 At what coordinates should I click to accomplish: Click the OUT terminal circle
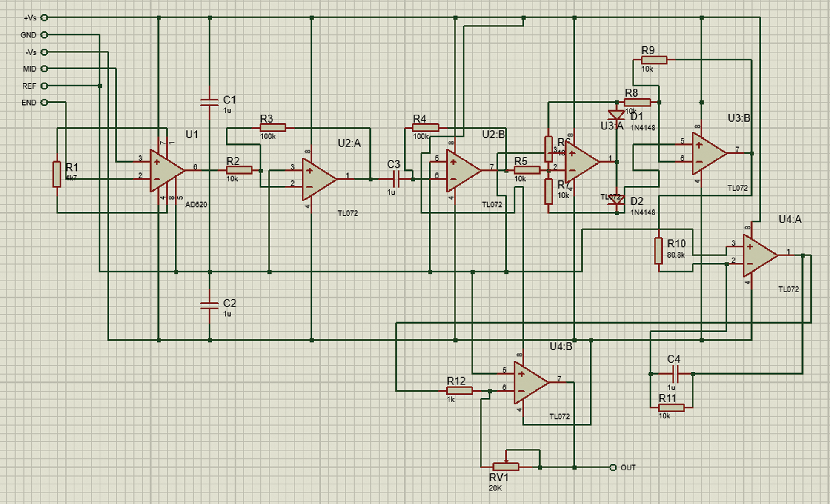tap(612, 467)
